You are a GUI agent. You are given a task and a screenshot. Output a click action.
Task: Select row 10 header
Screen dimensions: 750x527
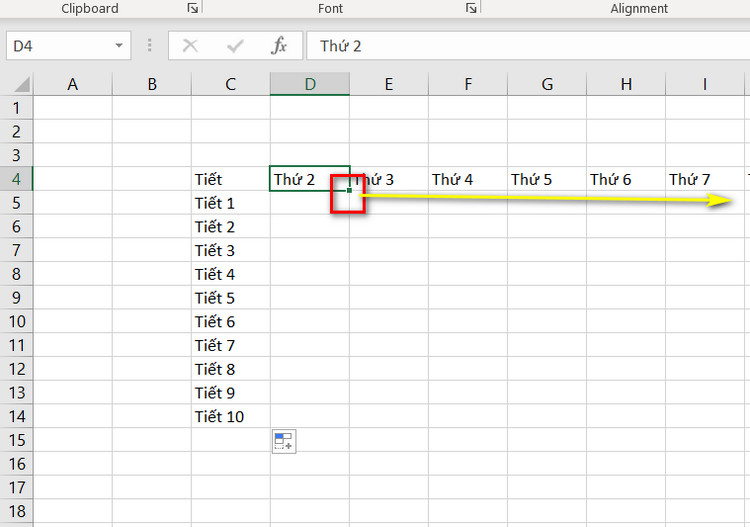point(16,321)
